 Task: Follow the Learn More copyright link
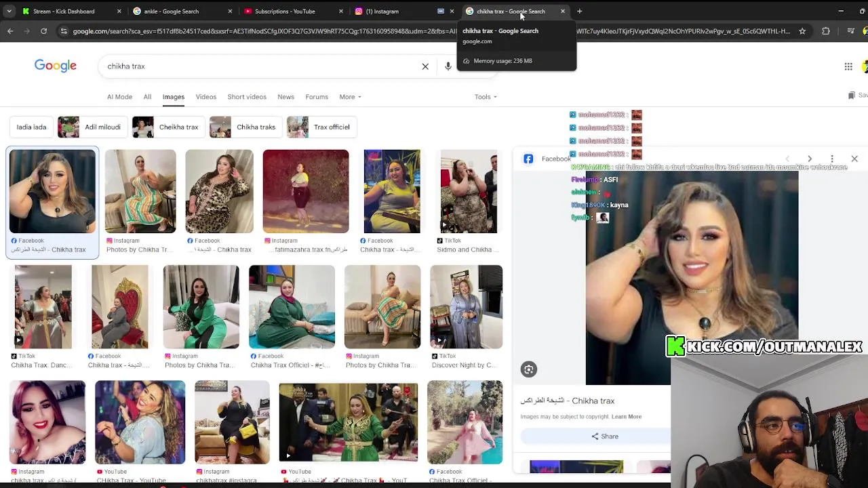coord(626,417)
